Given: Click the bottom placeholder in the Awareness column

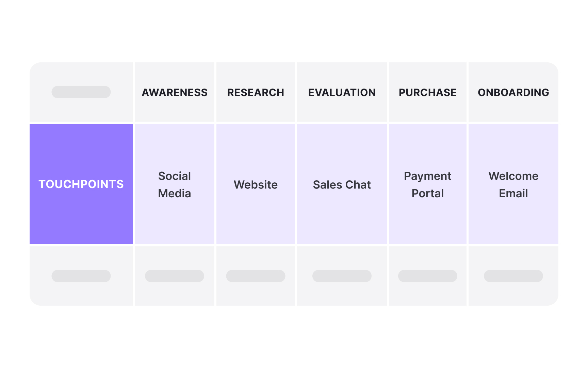Looking at the screenshot, I should 175,276.
